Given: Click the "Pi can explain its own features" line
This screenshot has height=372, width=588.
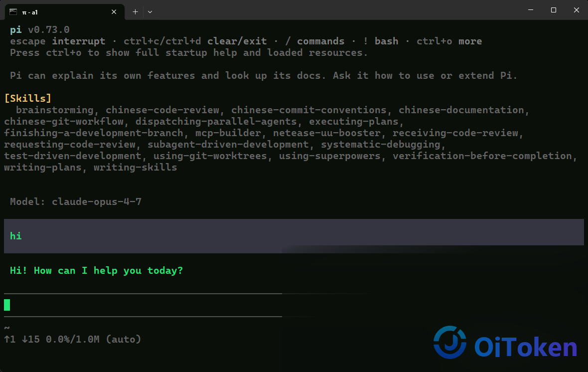Looking at the screenshot, I should click(264, 75).
